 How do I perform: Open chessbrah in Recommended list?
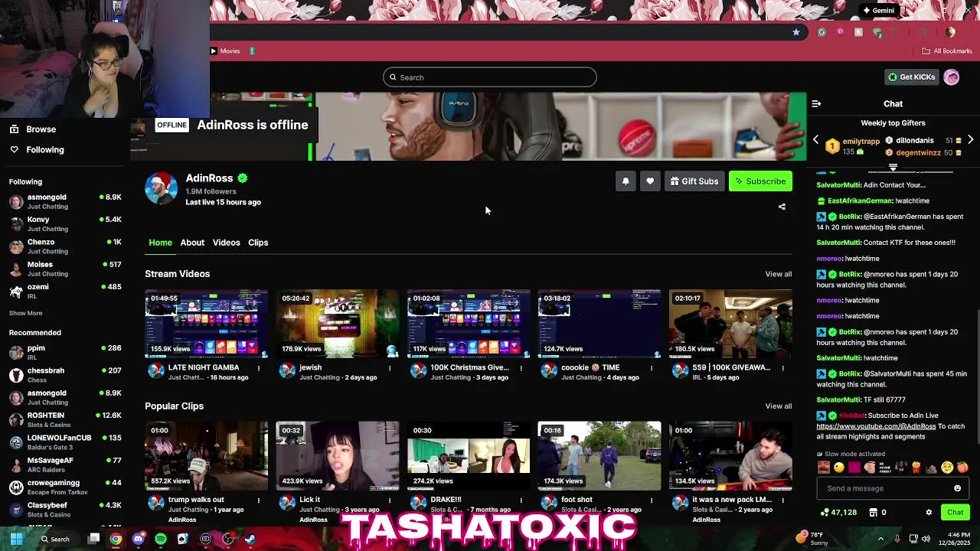65,375
